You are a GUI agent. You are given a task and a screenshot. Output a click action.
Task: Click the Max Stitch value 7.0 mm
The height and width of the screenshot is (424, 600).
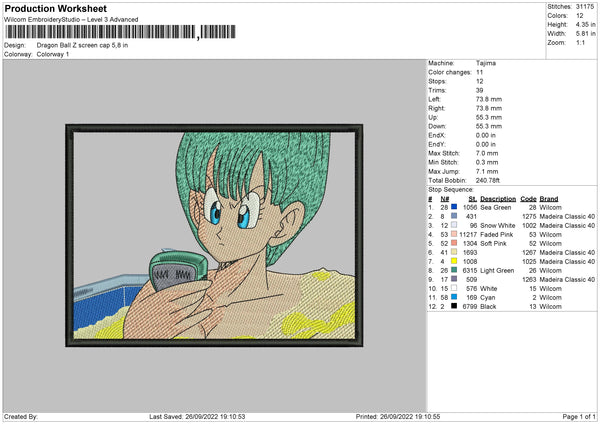pos(487,153)
